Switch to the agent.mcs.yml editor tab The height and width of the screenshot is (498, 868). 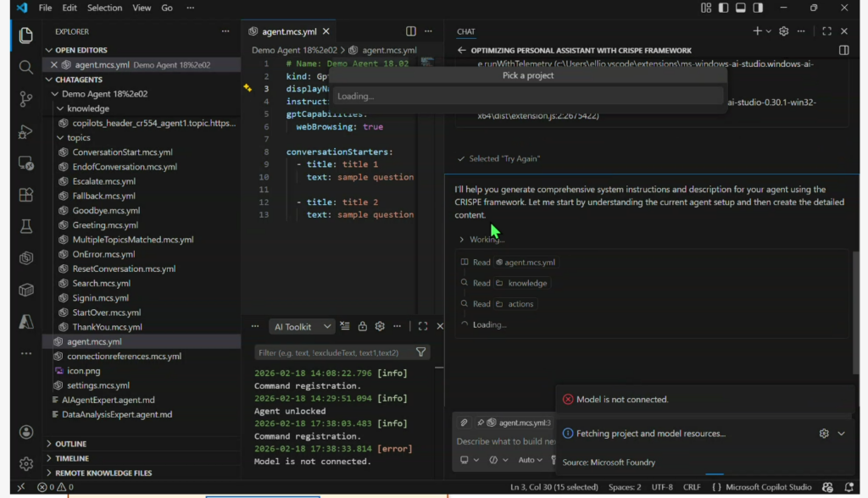(x=284, y=31)
